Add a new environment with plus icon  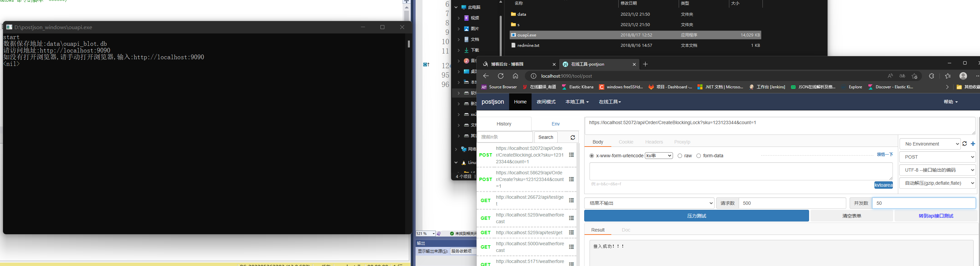[x=973, y=144]
